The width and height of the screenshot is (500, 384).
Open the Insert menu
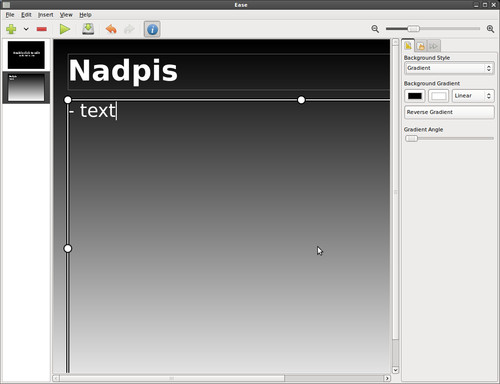pos(45,15)
